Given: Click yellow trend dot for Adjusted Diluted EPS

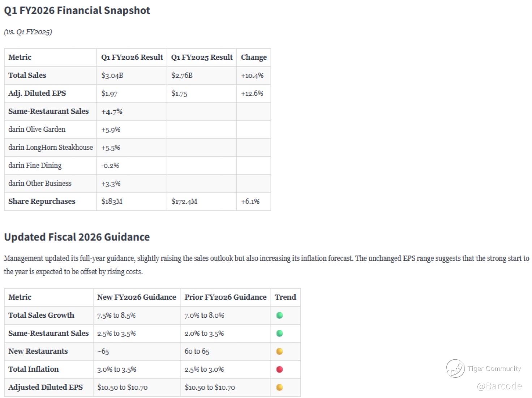Looking at the screenshot, I should [x=279, y=388].
